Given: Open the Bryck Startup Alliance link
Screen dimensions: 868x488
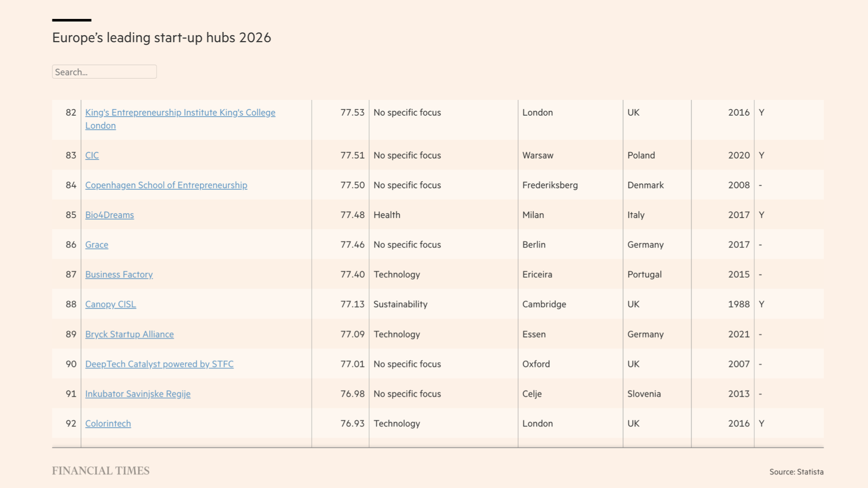Looking at the screenshot, I should point(129,334).
